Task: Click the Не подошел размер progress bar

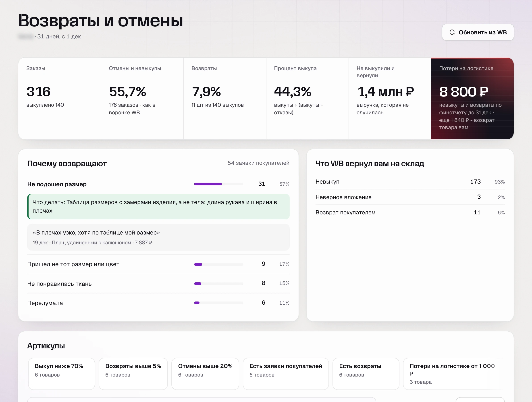Action: pyautogui.click(x=219, y=184)
